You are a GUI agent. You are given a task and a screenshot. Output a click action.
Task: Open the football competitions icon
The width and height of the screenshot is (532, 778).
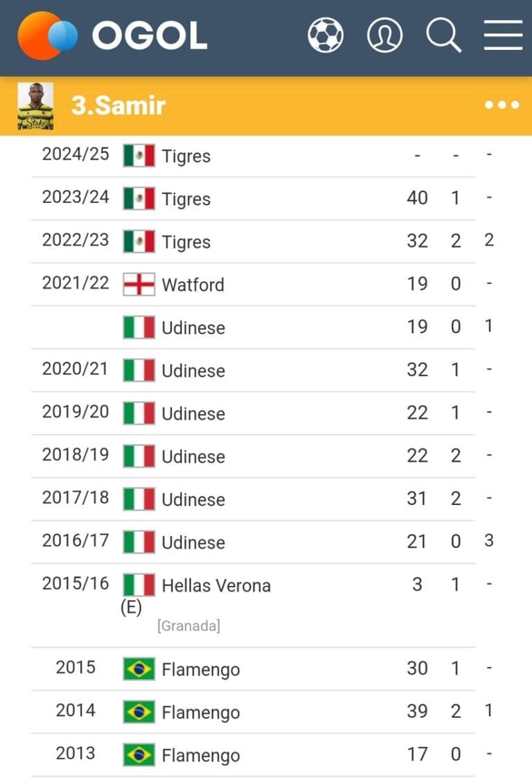[325, 35]
